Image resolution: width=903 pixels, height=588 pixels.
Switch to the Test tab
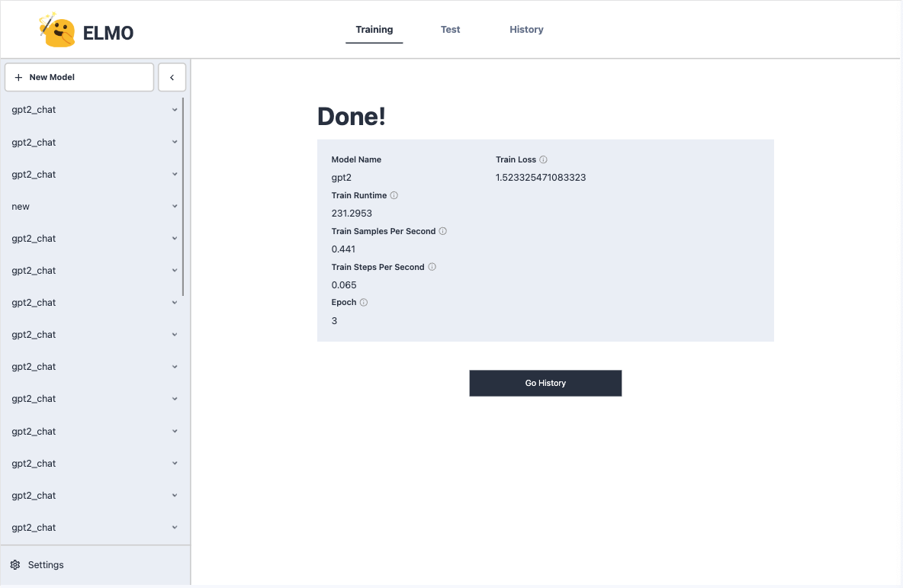(450, 29)
